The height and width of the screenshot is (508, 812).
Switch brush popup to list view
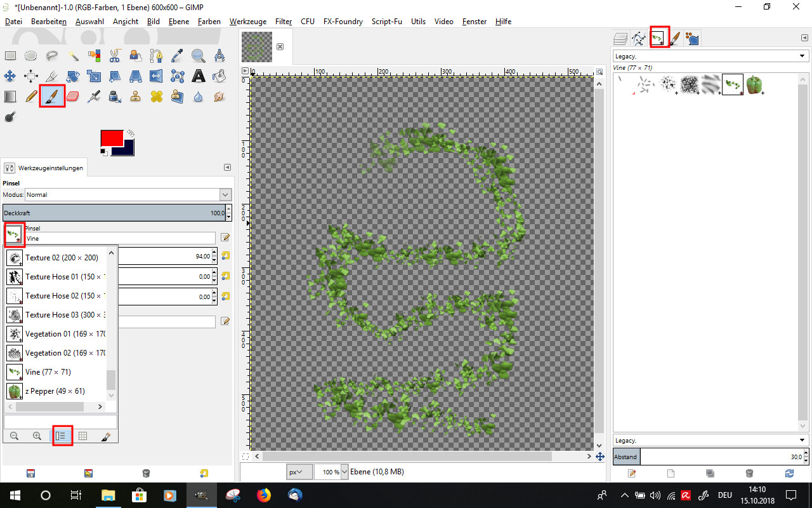pos(61,436)
